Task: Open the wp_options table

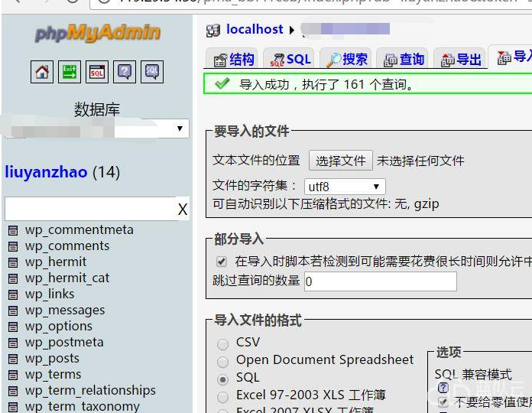Action: (58, 327)
